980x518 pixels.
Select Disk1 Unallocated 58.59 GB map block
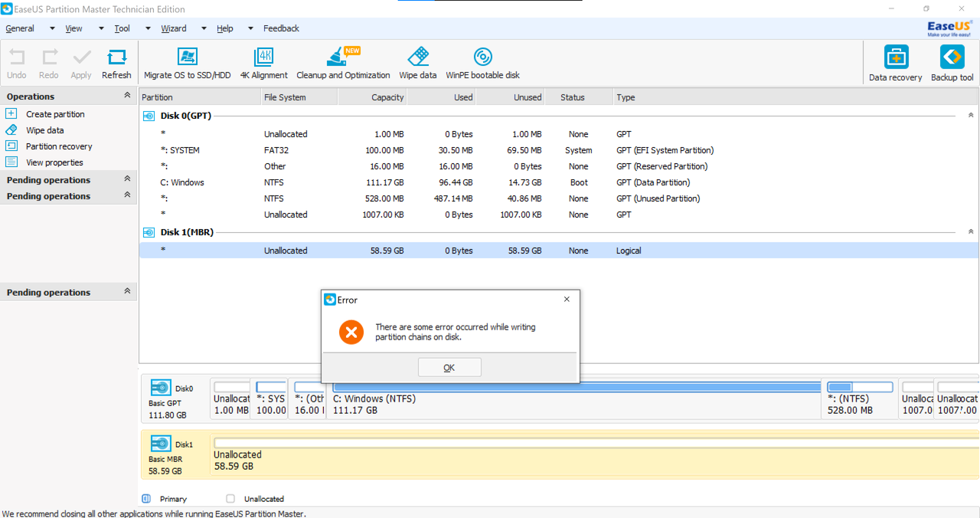click(x=596, y=454)
